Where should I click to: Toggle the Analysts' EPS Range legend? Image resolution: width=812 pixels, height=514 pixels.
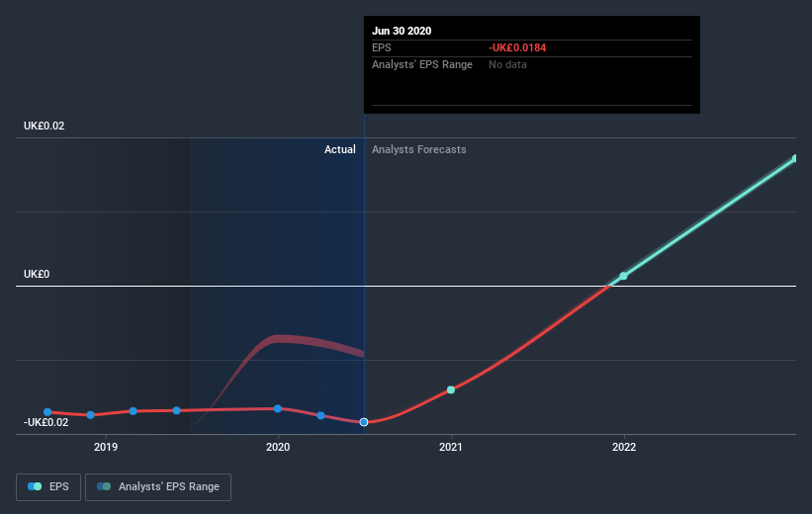158,487
